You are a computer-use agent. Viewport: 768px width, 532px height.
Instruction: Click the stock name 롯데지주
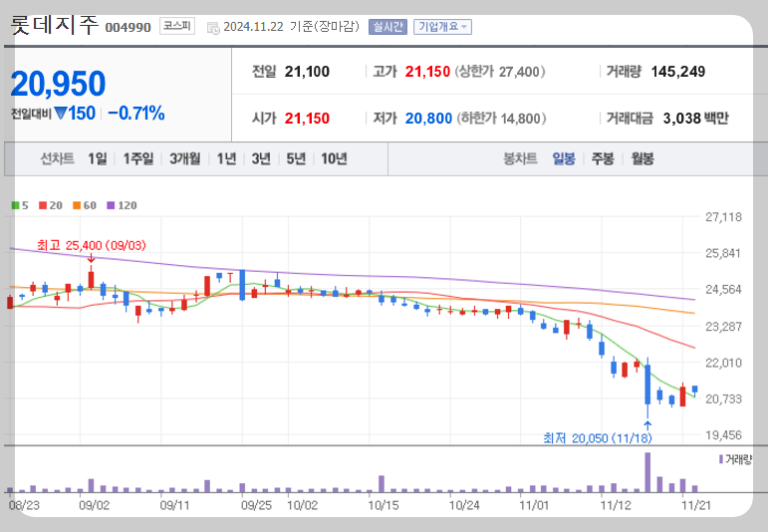coord(55,25)
